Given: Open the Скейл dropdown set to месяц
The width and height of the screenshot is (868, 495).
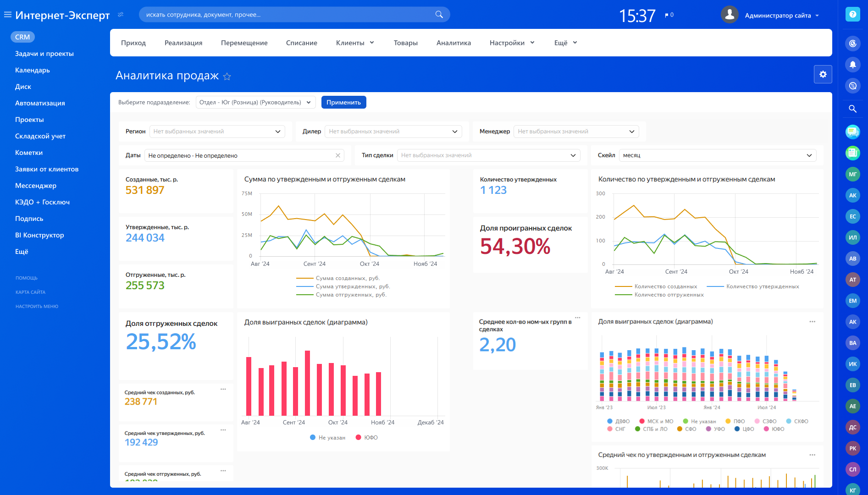Looking at the screenshot, I should pyautogui.click(x=717, y=155).
